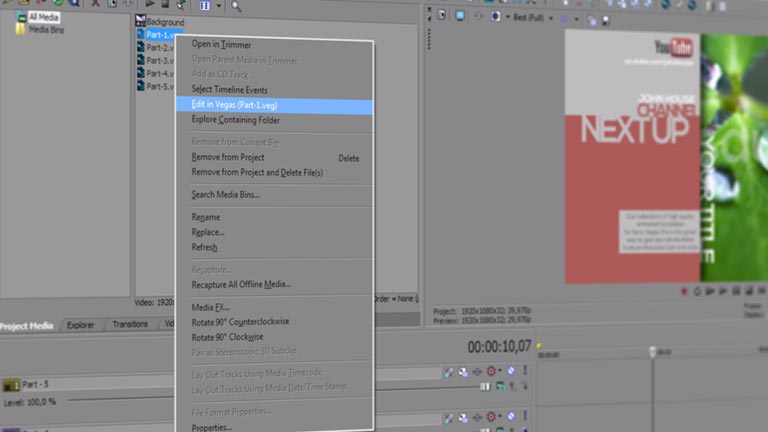The image size is (768, 432).
Task: Click the timeline playhead cursor handle
Action: (x=652, y=351)
